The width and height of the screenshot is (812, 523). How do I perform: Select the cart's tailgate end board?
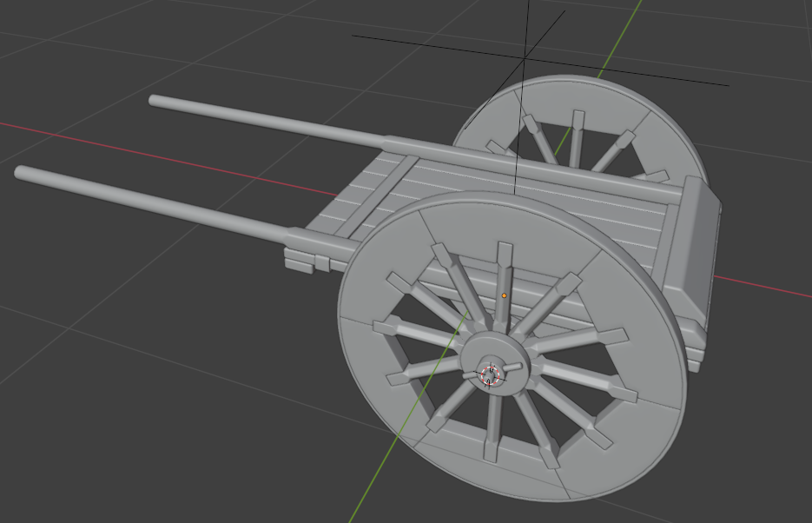(x=691, y=248)
